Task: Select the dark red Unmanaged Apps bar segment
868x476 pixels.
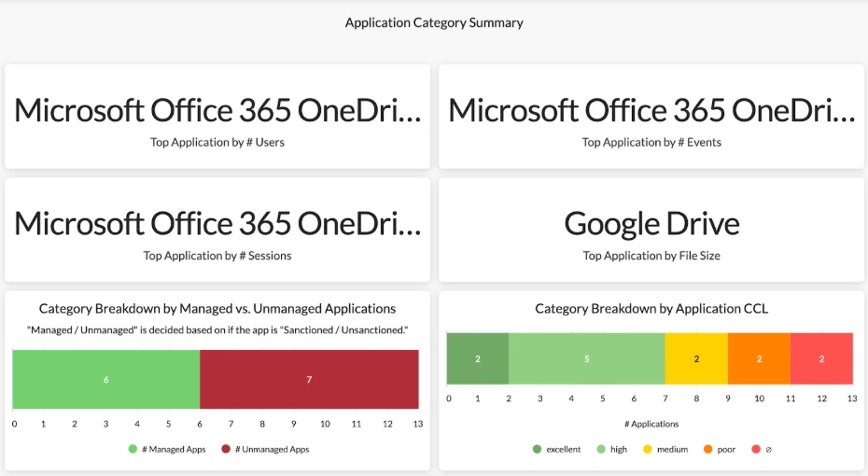Action: coord(309,379)
